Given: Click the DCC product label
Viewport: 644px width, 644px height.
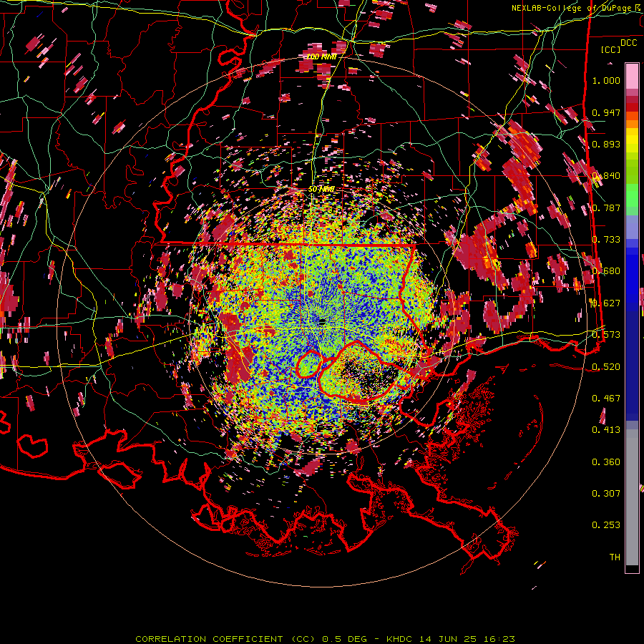Looking at the screenshot, I should click(x=628, y=43).
